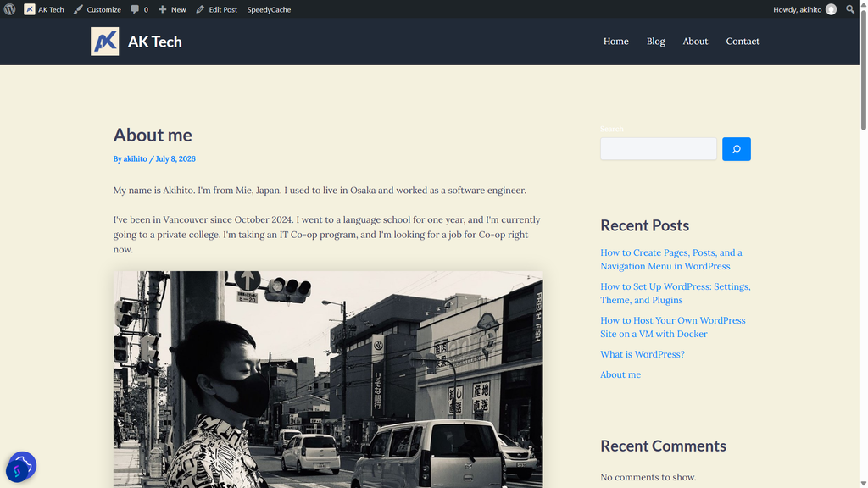
Task: Open the Contact page from navigation
Action: (x=743, y=42)
